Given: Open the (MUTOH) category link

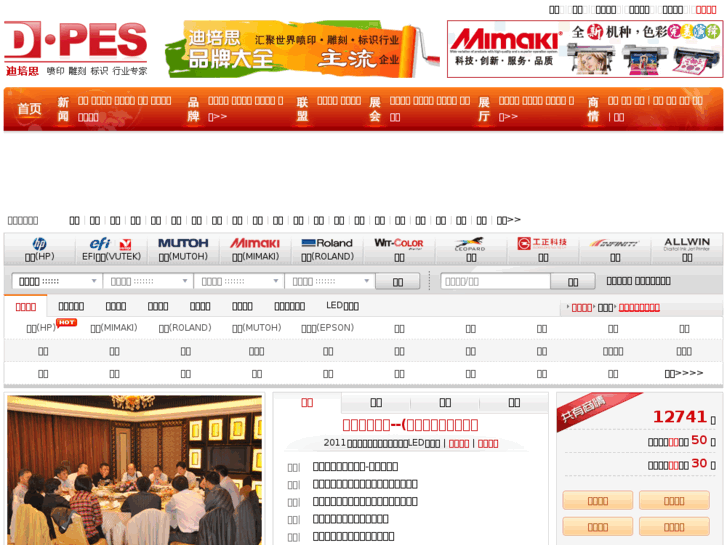Looking at the screenshot, I should pos(256,328).
